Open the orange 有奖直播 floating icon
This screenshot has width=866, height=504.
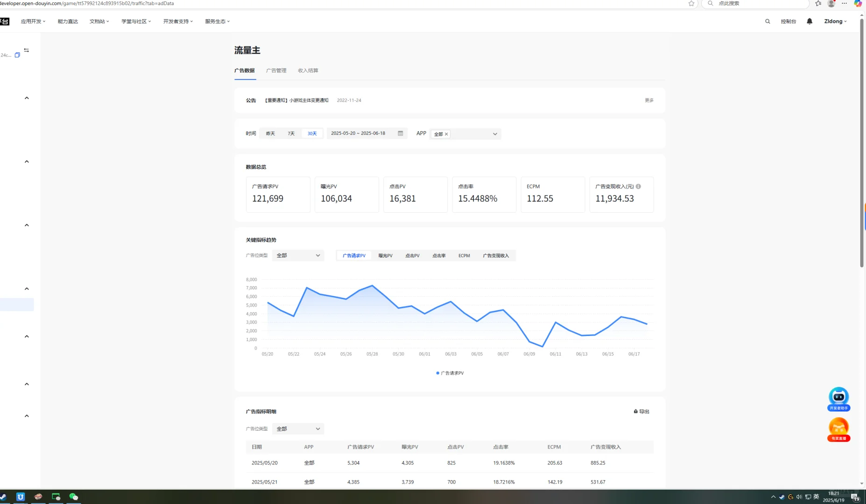pos(839,430)
